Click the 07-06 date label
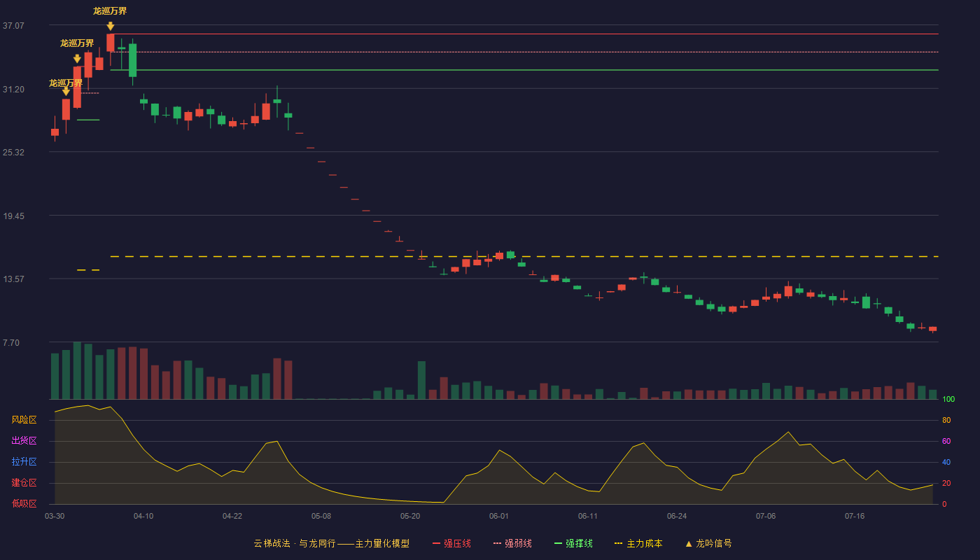The image size is (980, 560). pyautogui.click(x=766, y=516)
